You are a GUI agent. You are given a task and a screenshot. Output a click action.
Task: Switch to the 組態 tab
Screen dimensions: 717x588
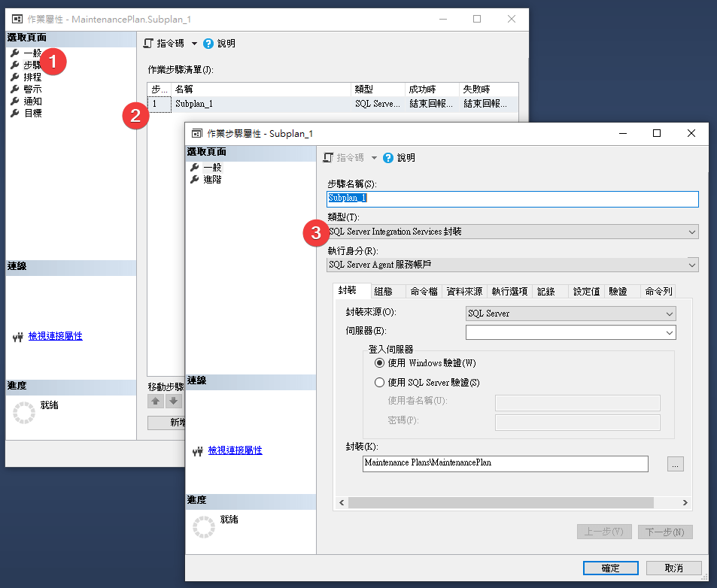[x=383, y=292]
